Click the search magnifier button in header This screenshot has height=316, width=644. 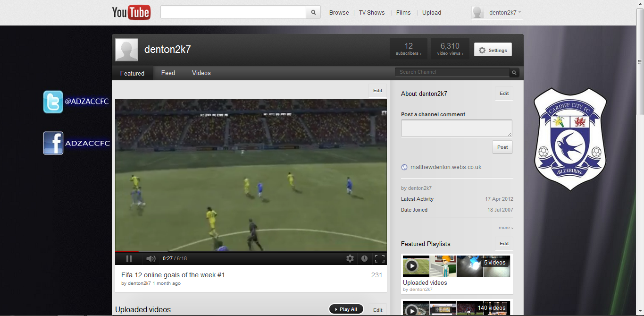tap(313, 12)
